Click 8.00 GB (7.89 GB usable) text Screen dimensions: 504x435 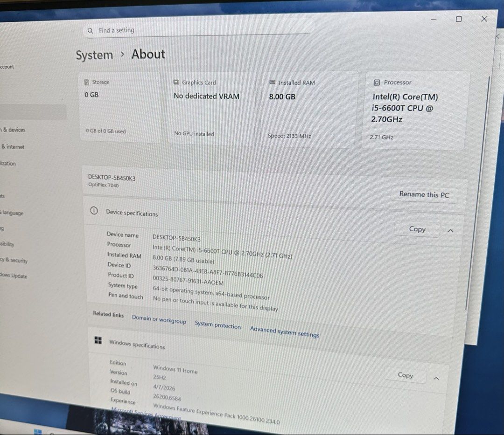[183, 259]
